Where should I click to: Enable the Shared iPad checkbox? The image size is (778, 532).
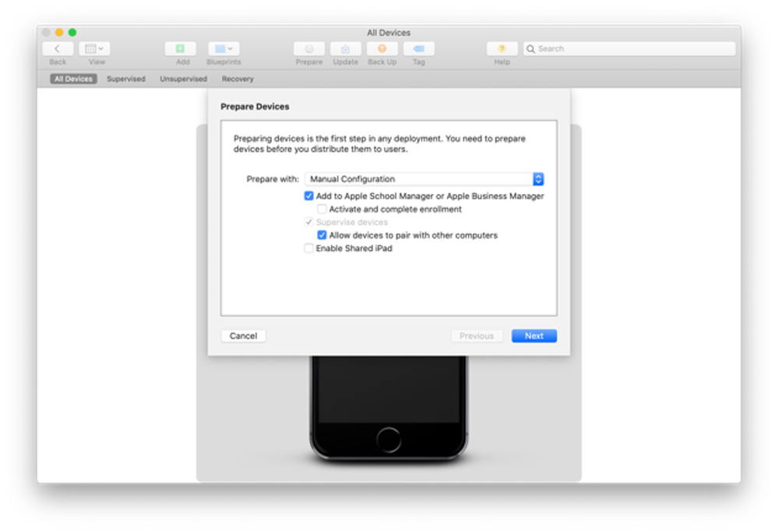click(308, 248)
